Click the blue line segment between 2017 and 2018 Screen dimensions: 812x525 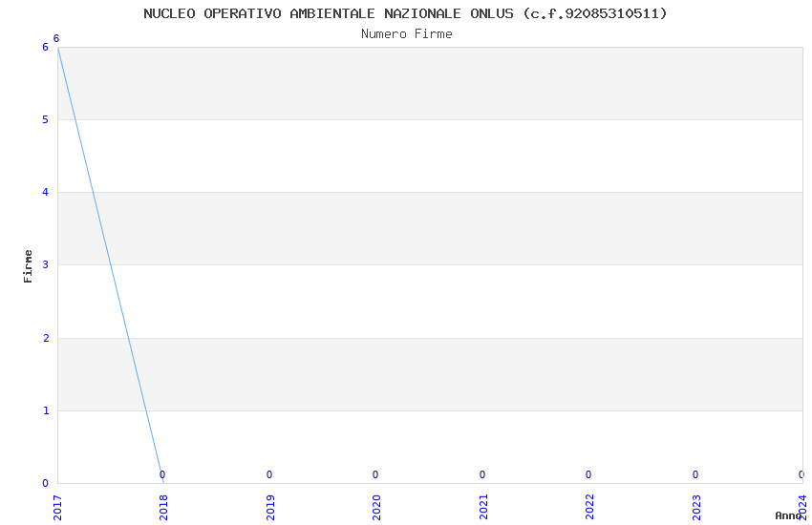(x=111, y=264)
